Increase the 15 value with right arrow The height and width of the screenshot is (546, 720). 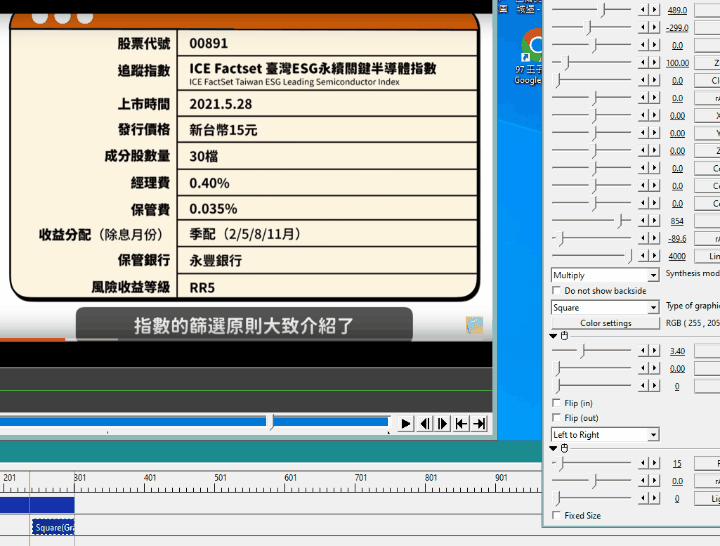coord(655,463)
